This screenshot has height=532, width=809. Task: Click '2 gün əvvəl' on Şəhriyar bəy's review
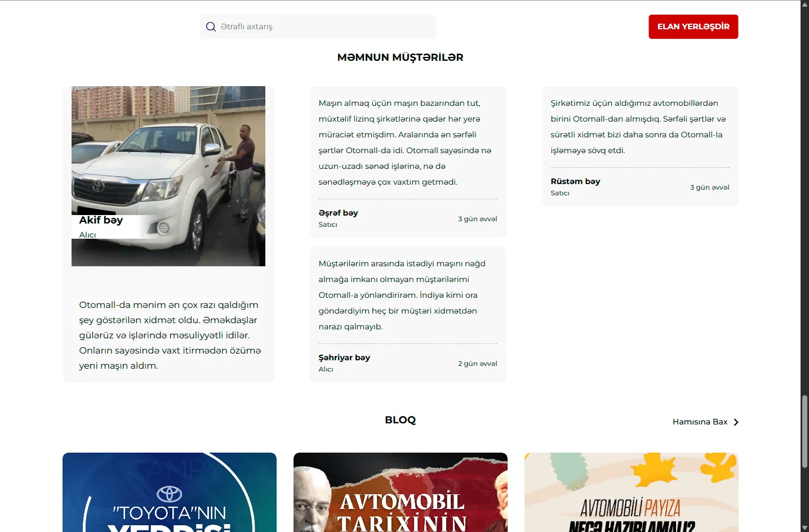click(478, 364)
